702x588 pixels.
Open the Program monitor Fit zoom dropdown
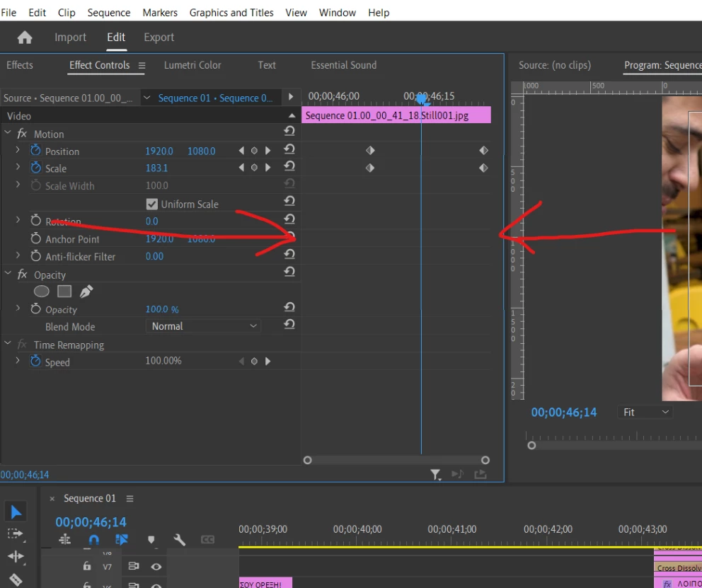pyautogui.click(x=645, y=412)
